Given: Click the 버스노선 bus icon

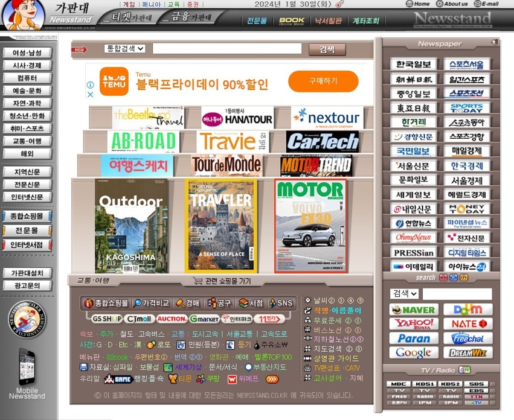Looking at the screenshot, I should tap(307, 329).
